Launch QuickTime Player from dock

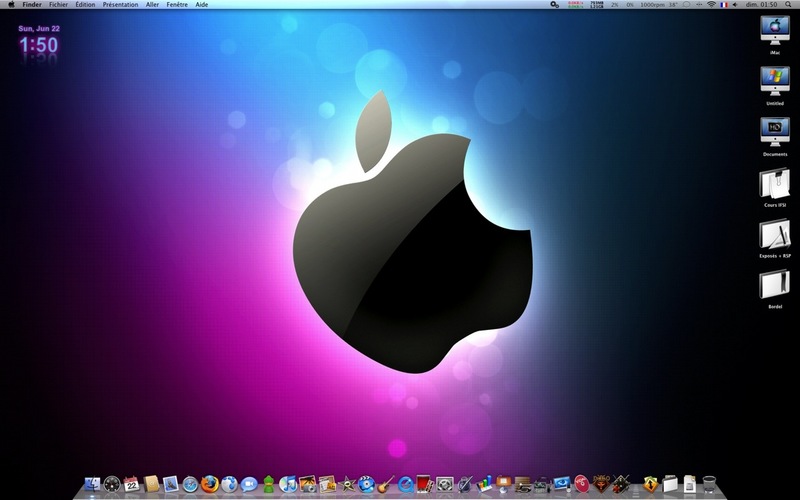tap(406, 484)
